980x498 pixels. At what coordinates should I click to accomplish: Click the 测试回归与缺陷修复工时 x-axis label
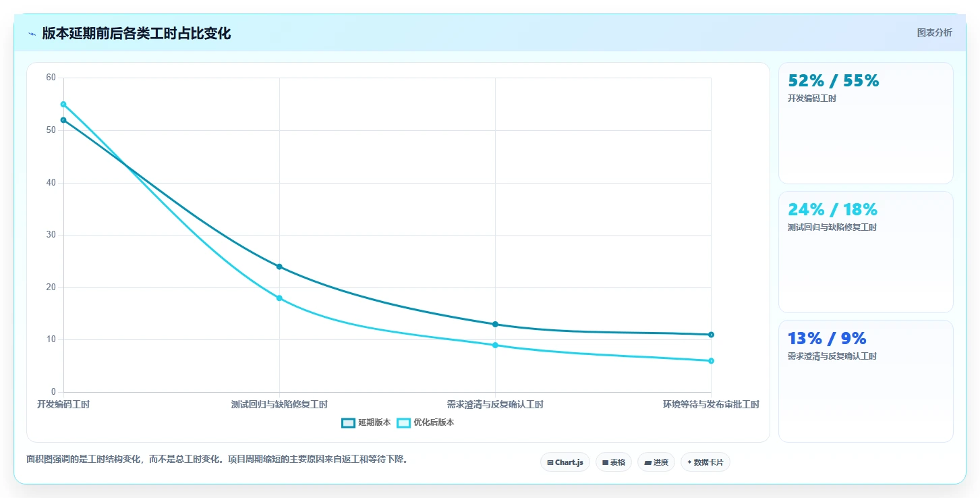[279, 405]
